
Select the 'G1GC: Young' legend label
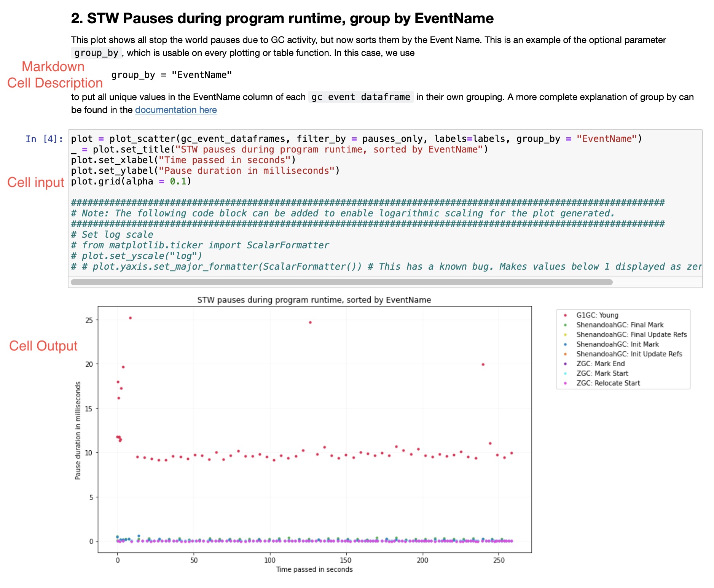pos(597,315)
